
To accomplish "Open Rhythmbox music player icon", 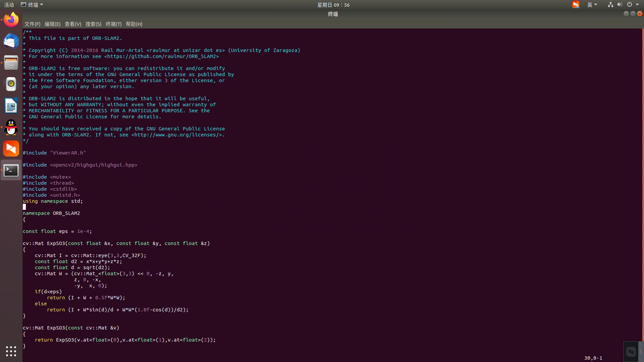I will coord(11,84).
